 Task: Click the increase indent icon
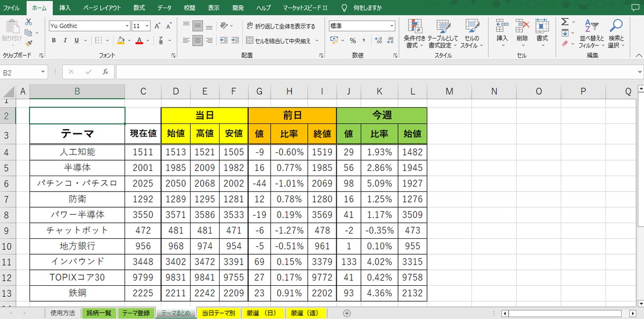[x=235, y=41]
